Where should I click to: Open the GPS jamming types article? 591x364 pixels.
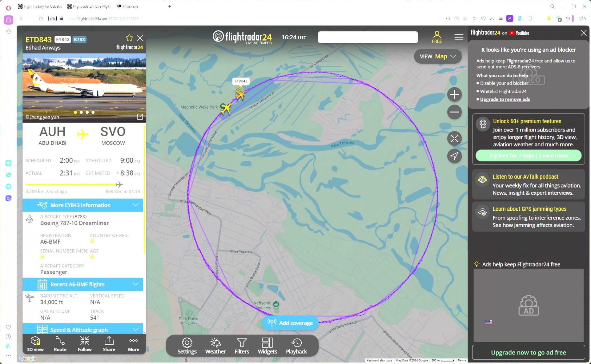pyautogui.click(x=529, y=217)
